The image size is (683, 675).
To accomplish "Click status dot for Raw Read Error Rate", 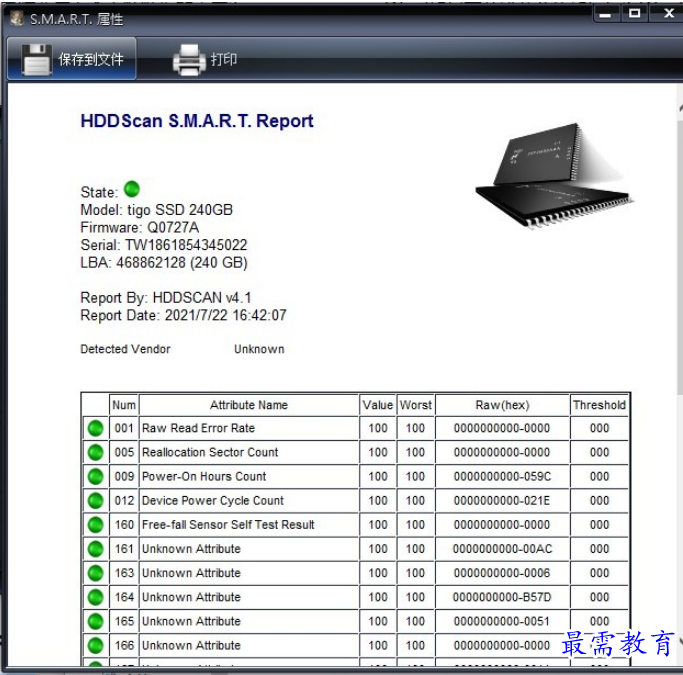I will (95, 429).
